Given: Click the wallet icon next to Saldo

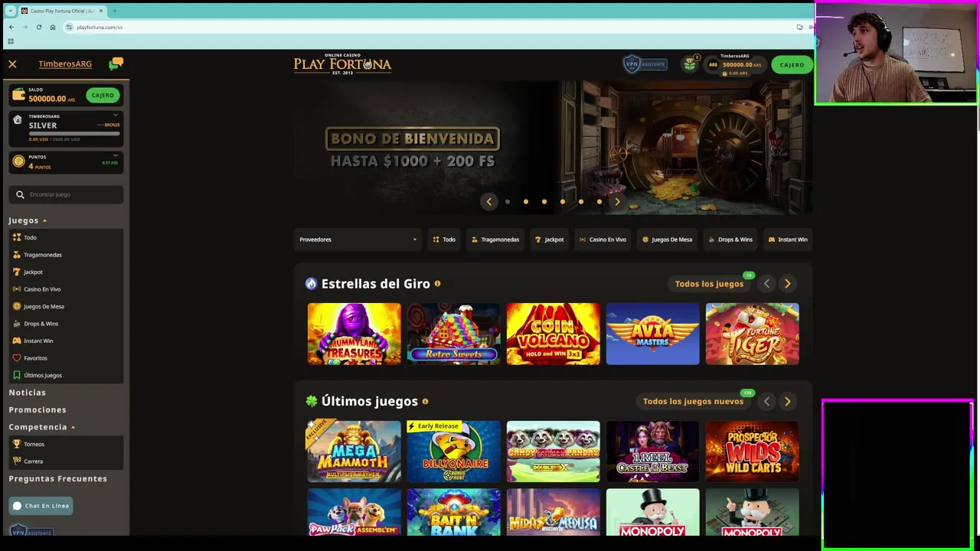Looking at the screenshot, I should coord(18,96).
